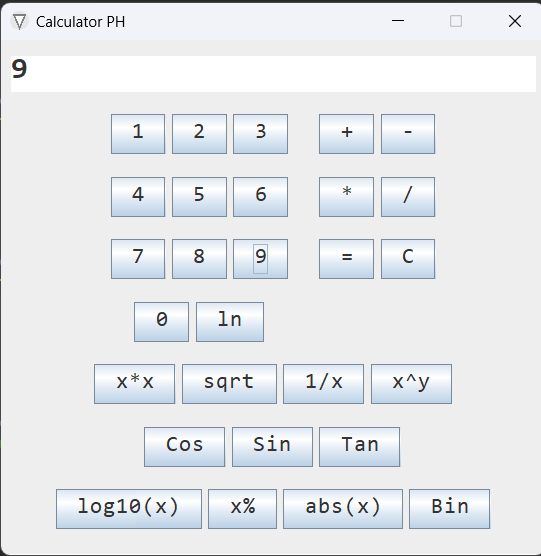The height and width of the screenshot is (556, 541).
Task: Select the digit 8 key
Action: click(x=199, y=259)
